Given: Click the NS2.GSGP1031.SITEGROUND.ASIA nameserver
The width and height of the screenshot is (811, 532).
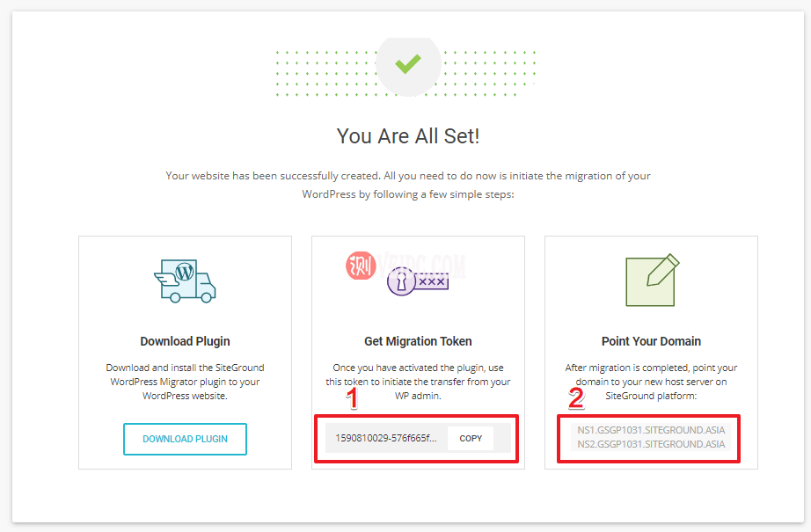Looking at the screenshot, I should (x=651, y=445).
